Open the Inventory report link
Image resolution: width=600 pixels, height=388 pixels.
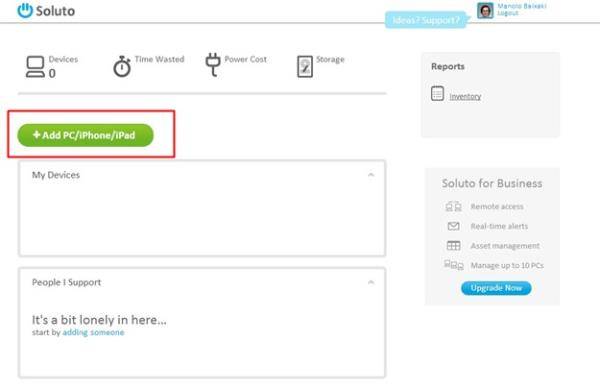pyautogui.click(x=465, y=96)
